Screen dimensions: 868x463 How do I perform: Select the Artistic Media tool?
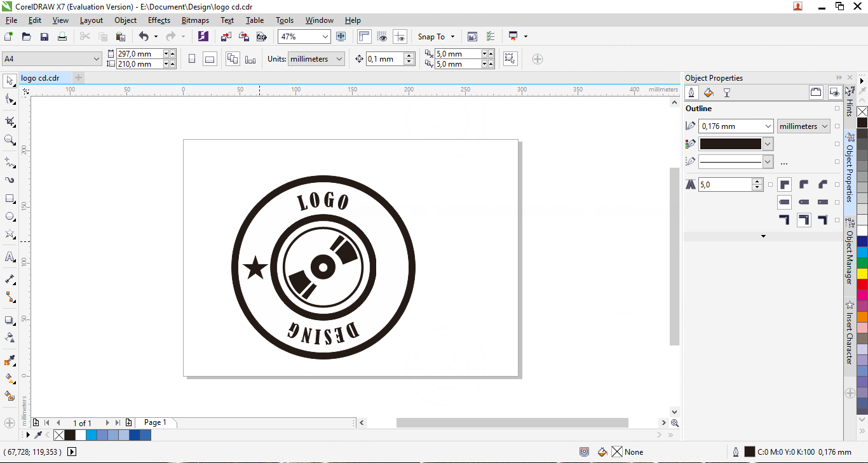click(x=10, y=180)
